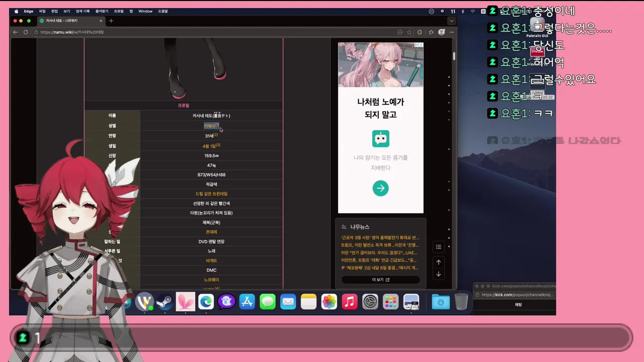Click the anime girl ad image
Viewport: 644px width, 362px height.
(x=381, y=65)
